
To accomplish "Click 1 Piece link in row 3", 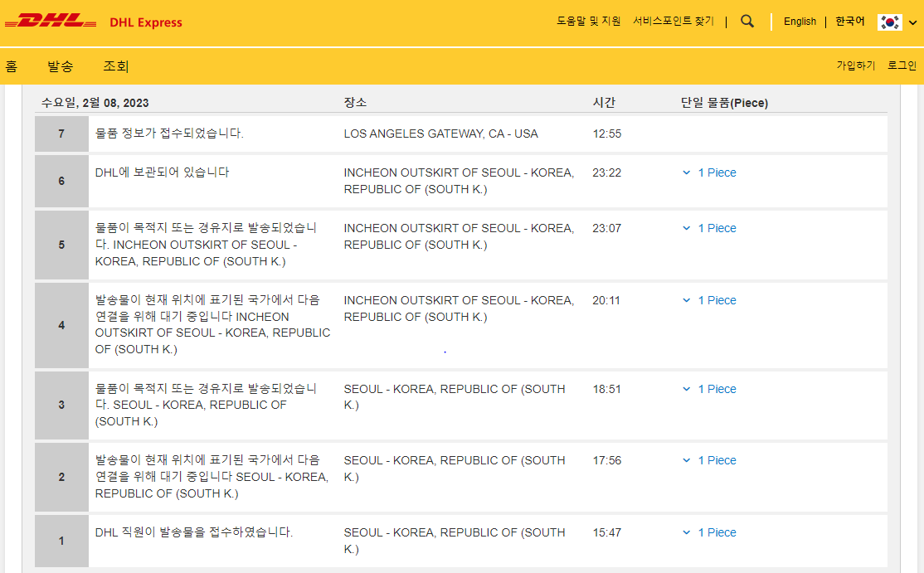I will click(x=717, y=389).
